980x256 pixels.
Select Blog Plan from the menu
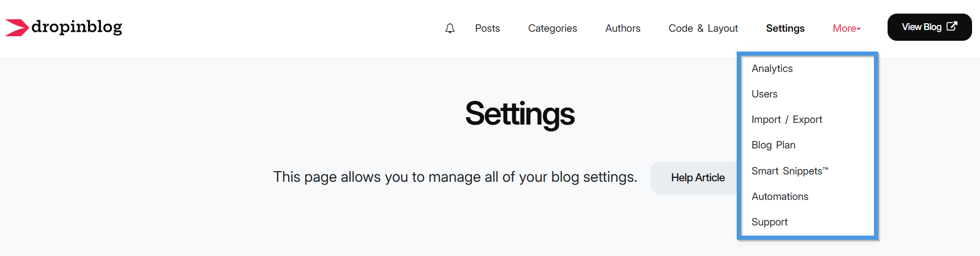click(x=773, y=145)
